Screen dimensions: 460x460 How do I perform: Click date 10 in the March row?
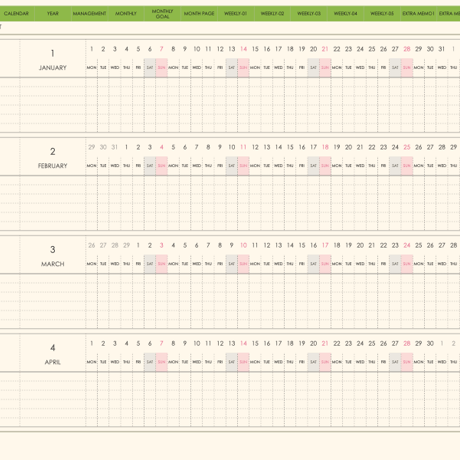244,245
